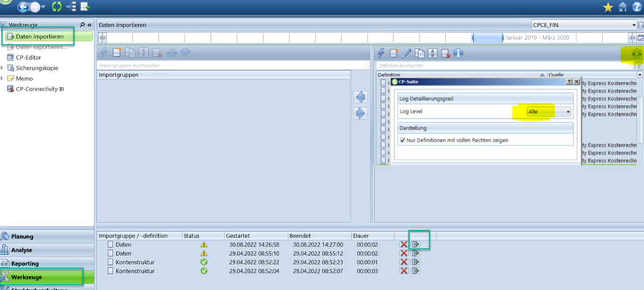Delete the first Kontenstruktur log entry
Screen dimensions: 644x290
(404, 262)
